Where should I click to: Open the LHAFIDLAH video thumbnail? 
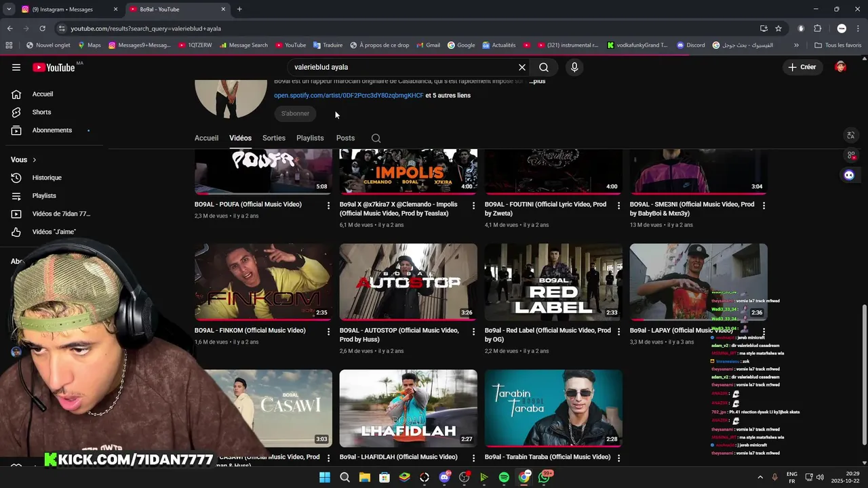click(x=408, y=408)
